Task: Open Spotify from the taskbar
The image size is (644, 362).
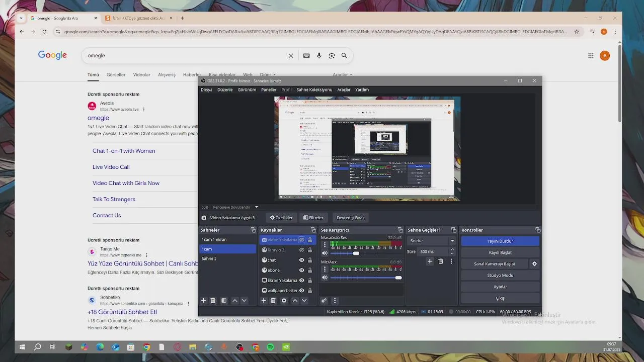Action: (270, 347)
